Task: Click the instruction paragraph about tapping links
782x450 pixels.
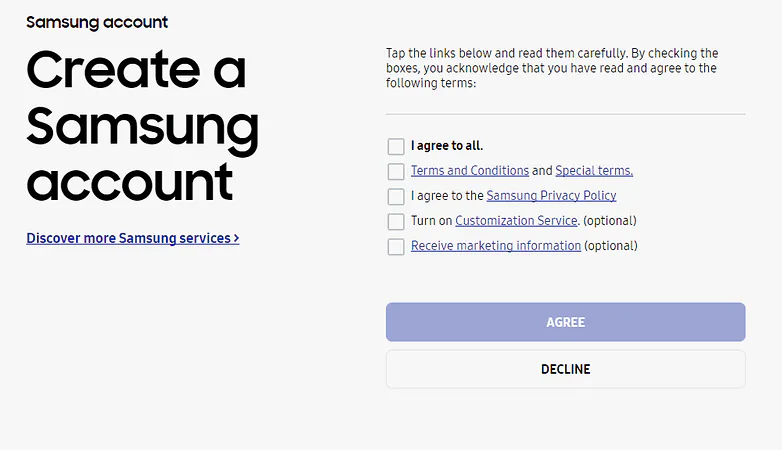Action: [x=552, y=68]
